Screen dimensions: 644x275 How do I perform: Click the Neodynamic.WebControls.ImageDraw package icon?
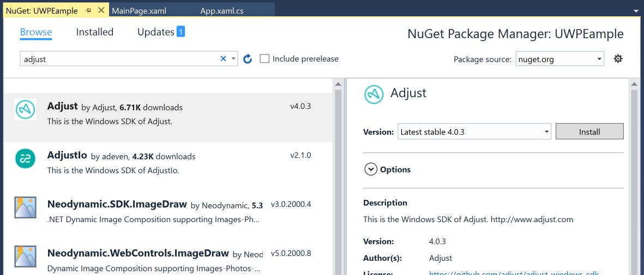(x=26, y=256)
